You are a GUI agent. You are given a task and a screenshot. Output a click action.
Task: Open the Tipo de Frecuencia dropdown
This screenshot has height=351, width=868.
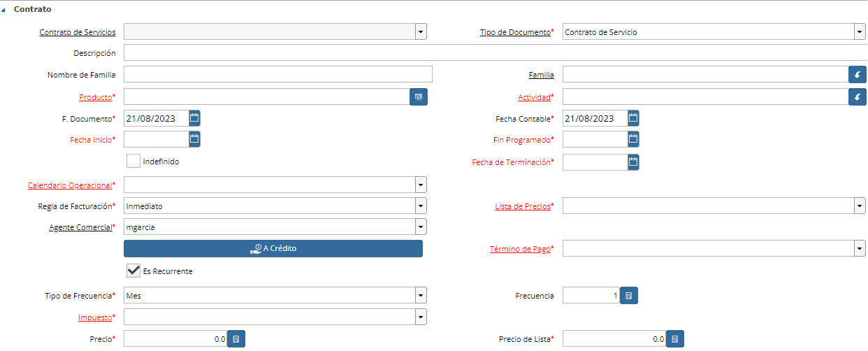pyautogui.click(x=421, y=296)
